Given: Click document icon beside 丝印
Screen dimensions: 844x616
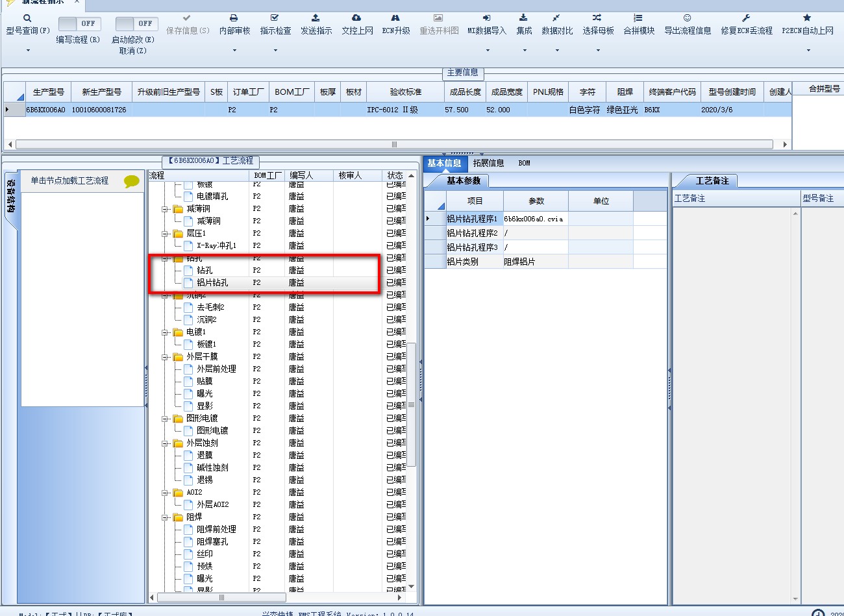Looking at the screenshot, I should (x=188, y=554).
